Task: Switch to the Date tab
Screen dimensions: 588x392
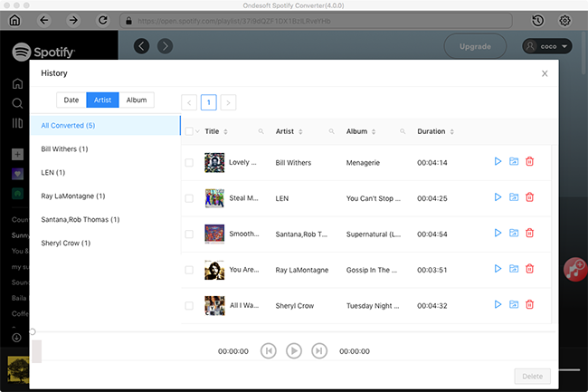Action: pos(71,100)
